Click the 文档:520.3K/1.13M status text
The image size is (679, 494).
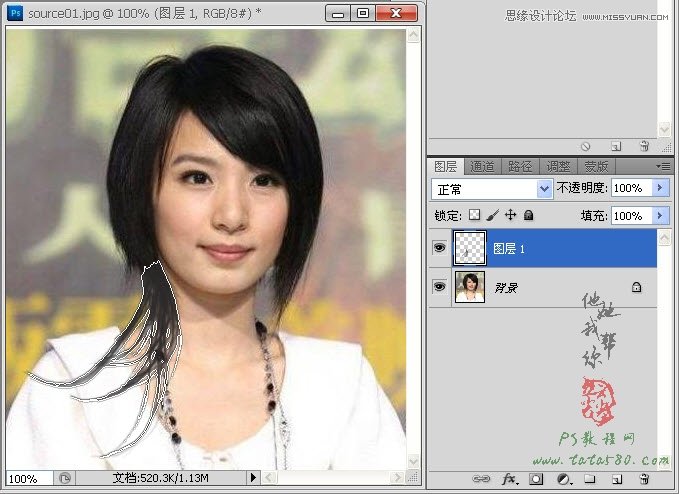pyautogui.click(x=161, y=478)
